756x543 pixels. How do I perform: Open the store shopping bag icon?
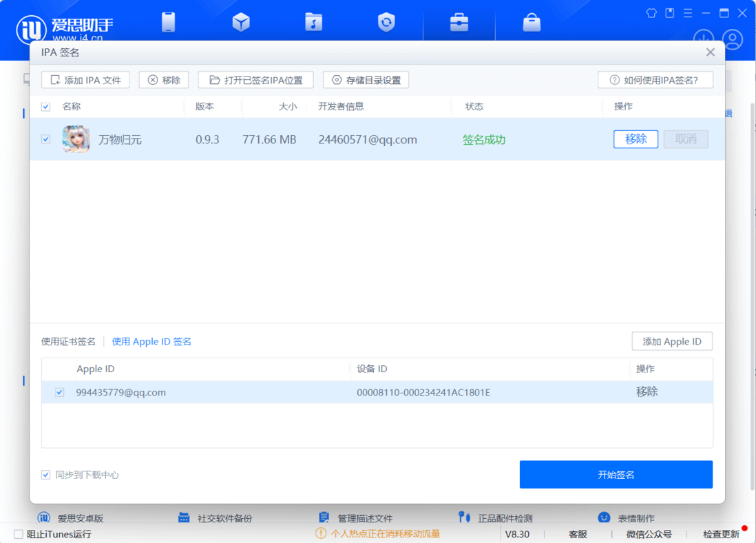(x=532, y=22)
